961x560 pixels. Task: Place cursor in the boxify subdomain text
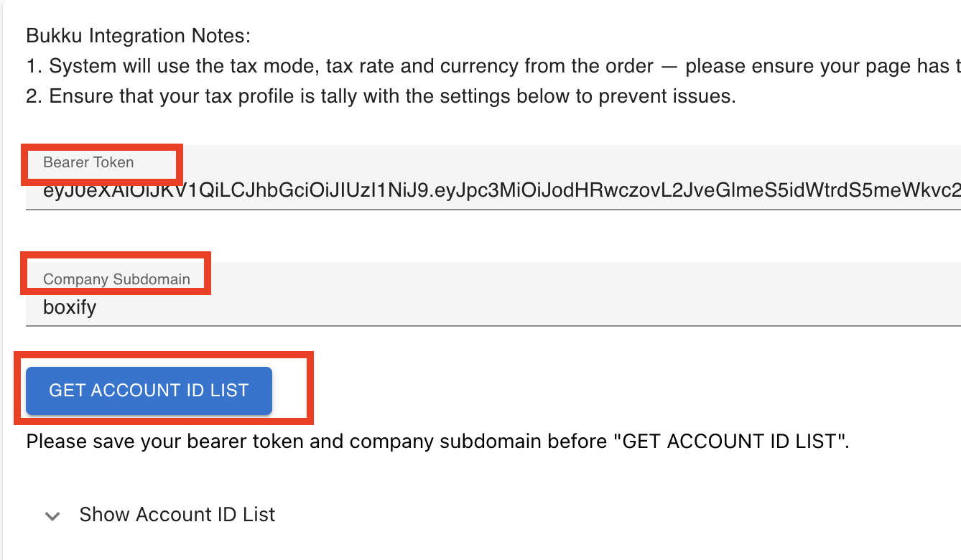point(70,307)
